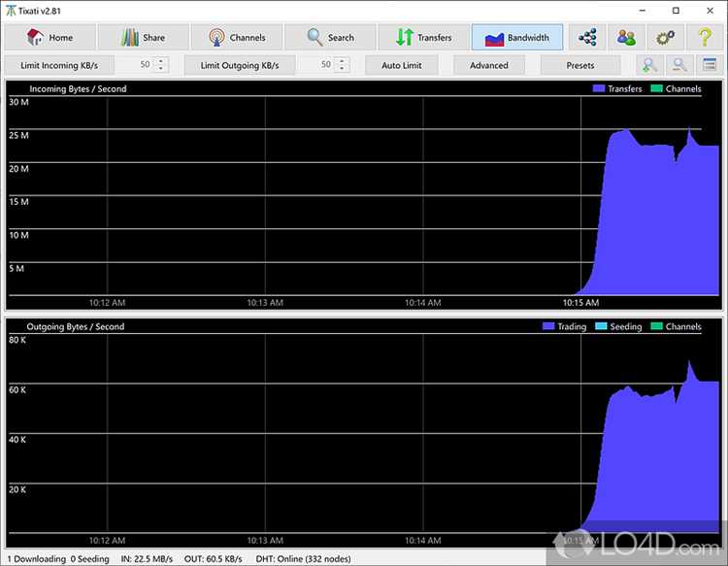The width and height of the screenshot is (728, 566).
Task: Click the incoming limit value field
Action: coord(137,64)
